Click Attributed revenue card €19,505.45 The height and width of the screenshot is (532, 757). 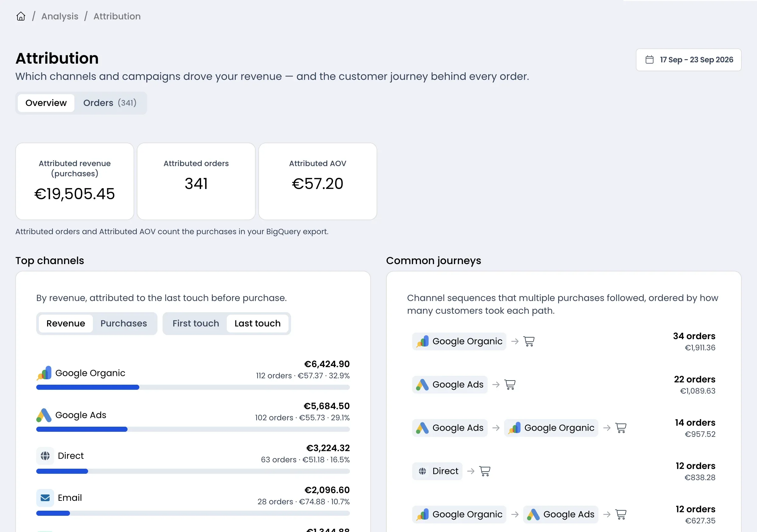point(74,181)
